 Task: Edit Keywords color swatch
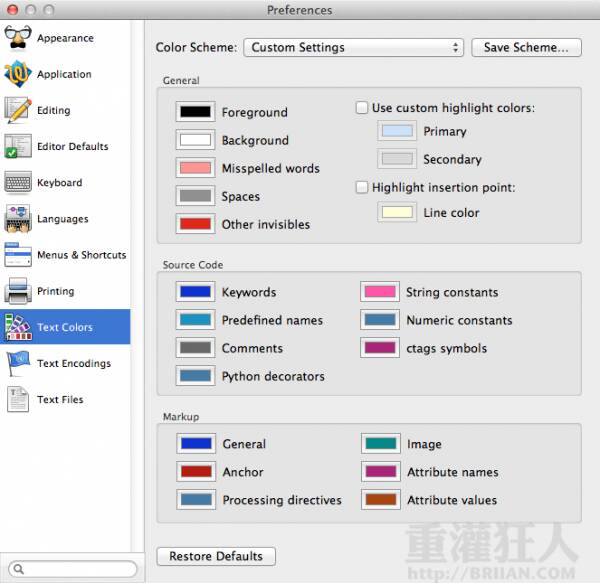195,292
